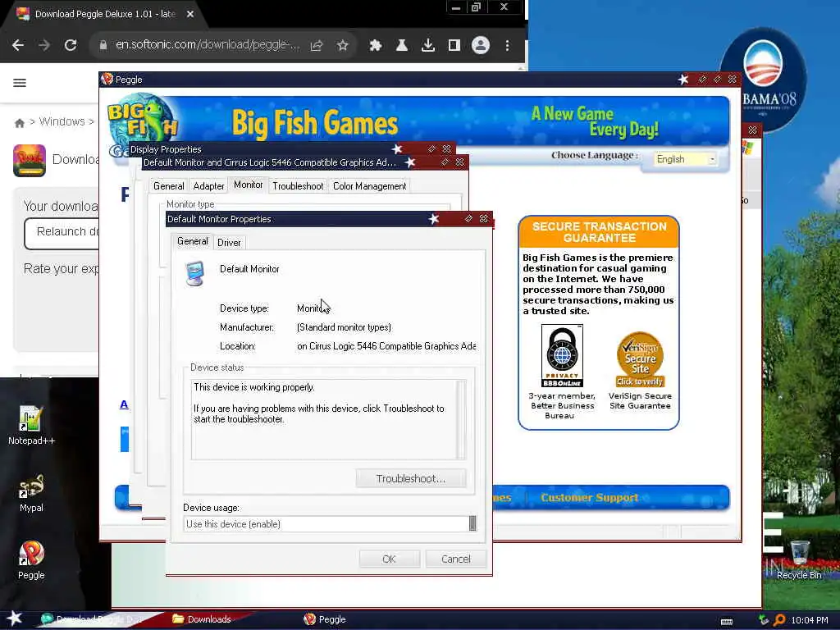Screen dimensions: 840x630
Task: Open the Choose Language dropdown
Action: [x=685, y=159]
